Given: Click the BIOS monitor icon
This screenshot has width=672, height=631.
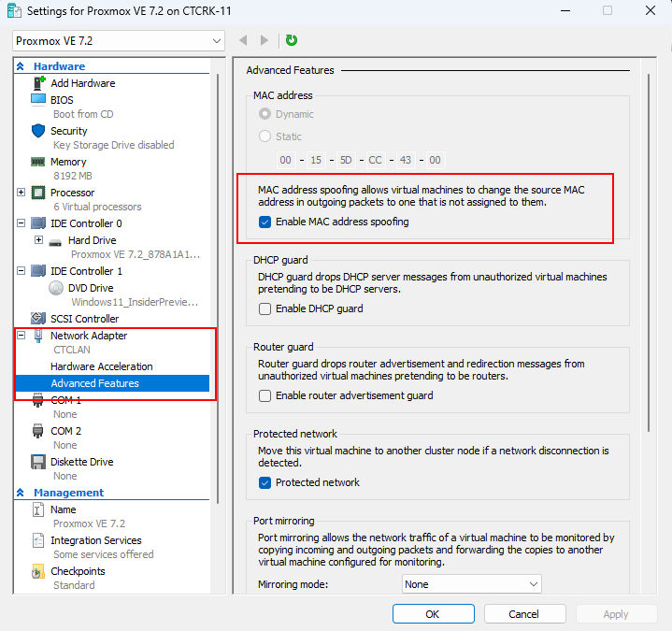Looking at the screenshot, I should (38, 99).
